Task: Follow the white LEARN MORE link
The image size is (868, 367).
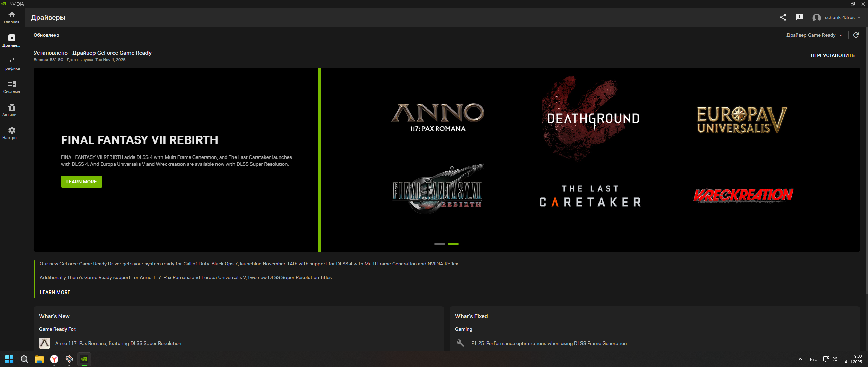Action: pyautogui.click(x=55, y=292)
